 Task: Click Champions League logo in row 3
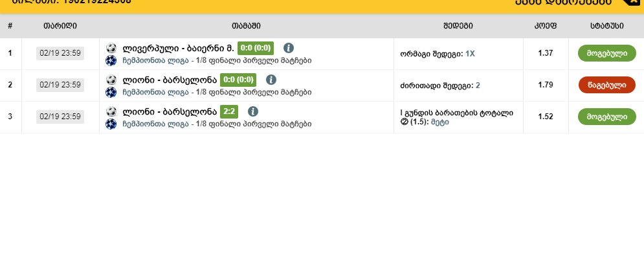click(x=111, y=124)
